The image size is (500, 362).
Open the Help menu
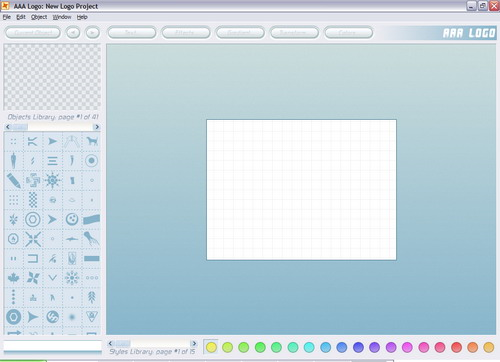coord(82,17)
